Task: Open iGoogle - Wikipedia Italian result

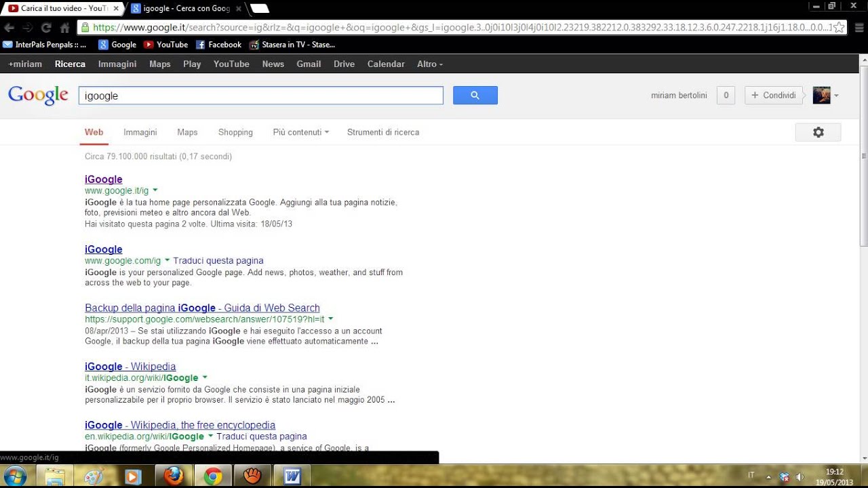Action: click(130, 367)
